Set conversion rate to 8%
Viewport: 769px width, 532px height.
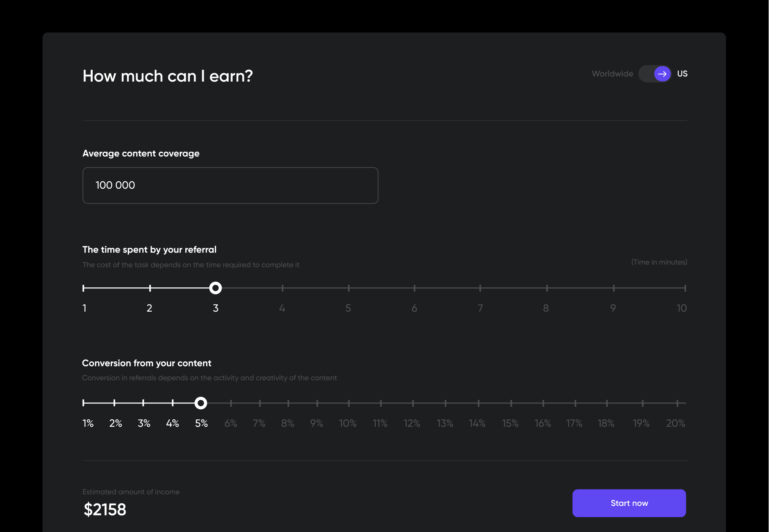pyautogui.click(x=289, y=403)
